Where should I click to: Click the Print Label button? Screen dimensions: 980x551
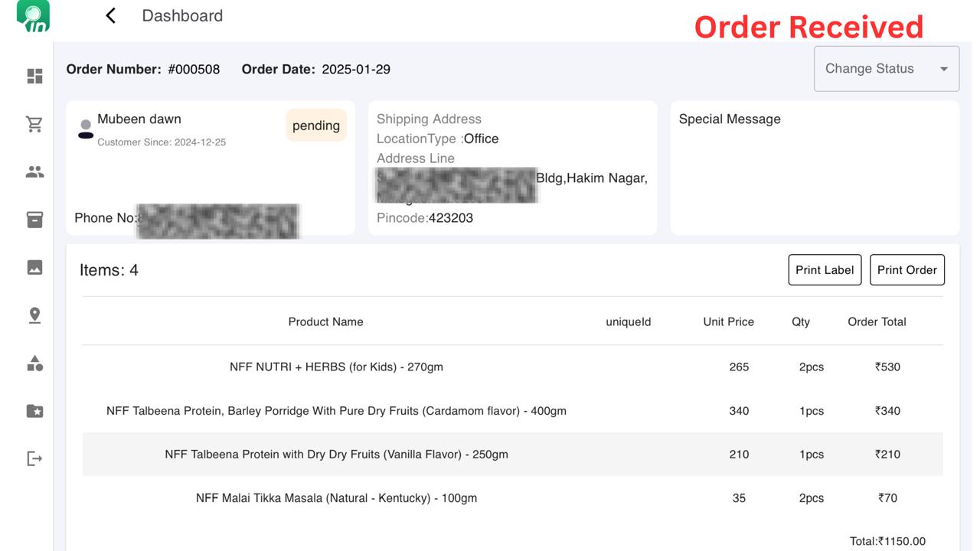825,270
